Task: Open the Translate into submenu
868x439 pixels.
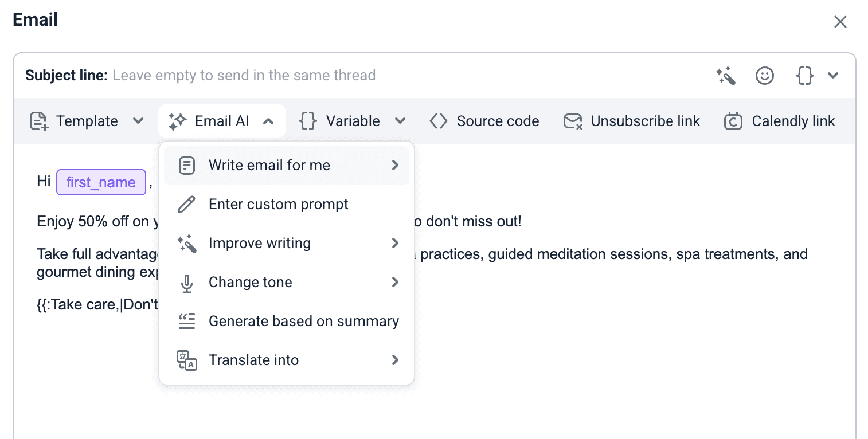Action: click(x=254, y=360)
